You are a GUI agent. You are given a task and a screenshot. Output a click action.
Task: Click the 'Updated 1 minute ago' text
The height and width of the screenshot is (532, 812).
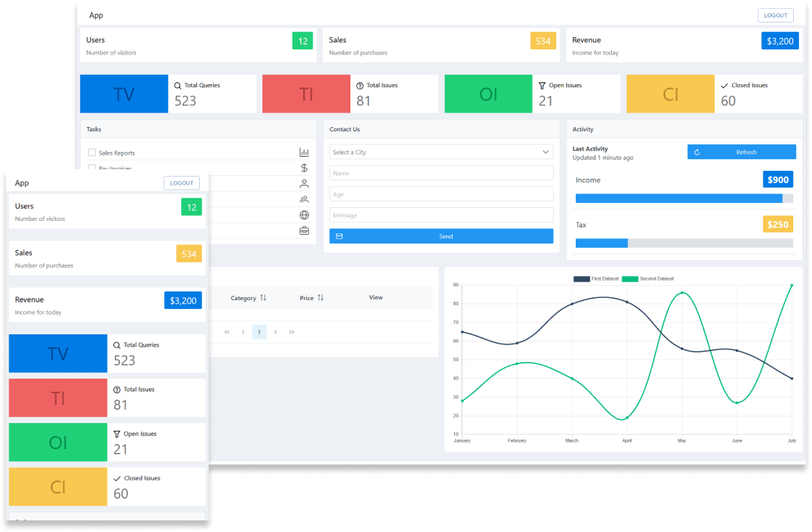pyautogui.click(x=603, y=158)
